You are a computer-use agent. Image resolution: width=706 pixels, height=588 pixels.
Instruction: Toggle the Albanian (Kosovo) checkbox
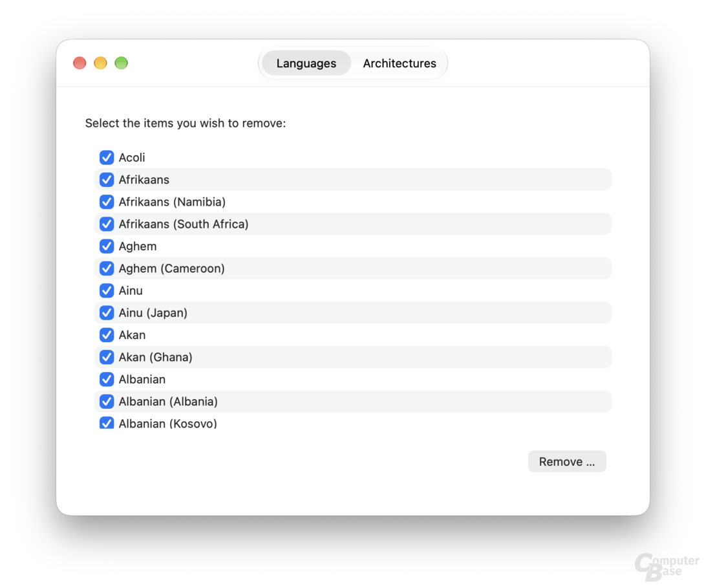(107, 423)
